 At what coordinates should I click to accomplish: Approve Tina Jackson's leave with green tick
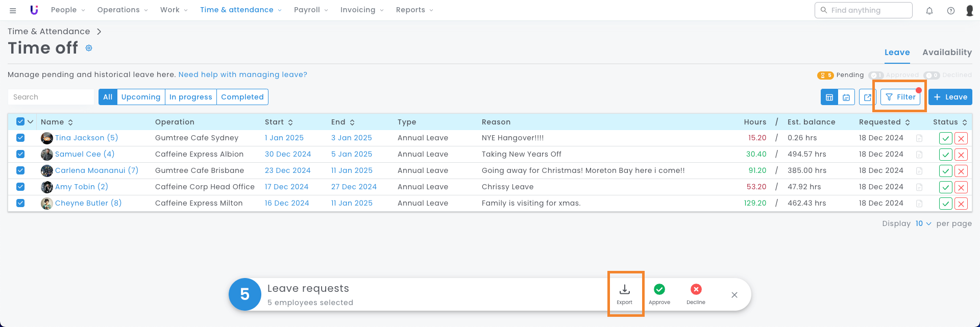[946, 138]
